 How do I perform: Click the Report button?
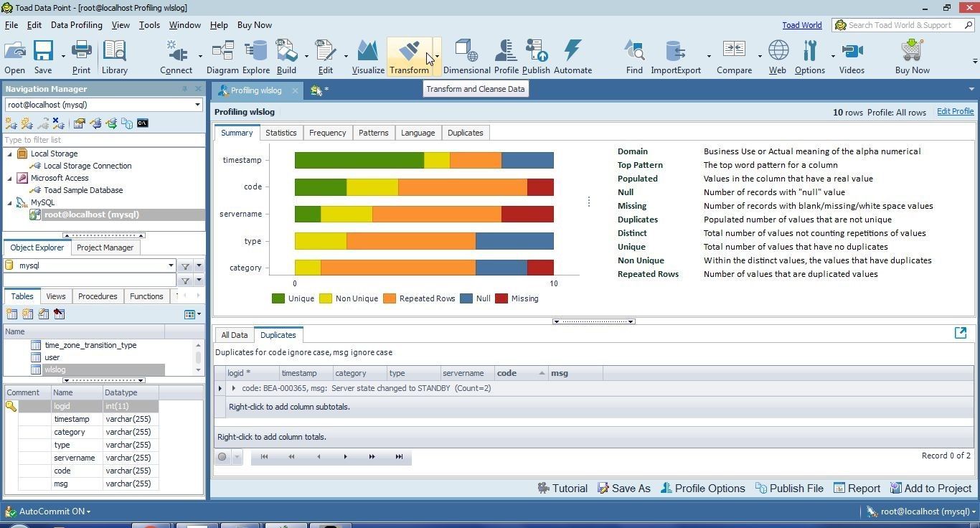pos(857,489)
